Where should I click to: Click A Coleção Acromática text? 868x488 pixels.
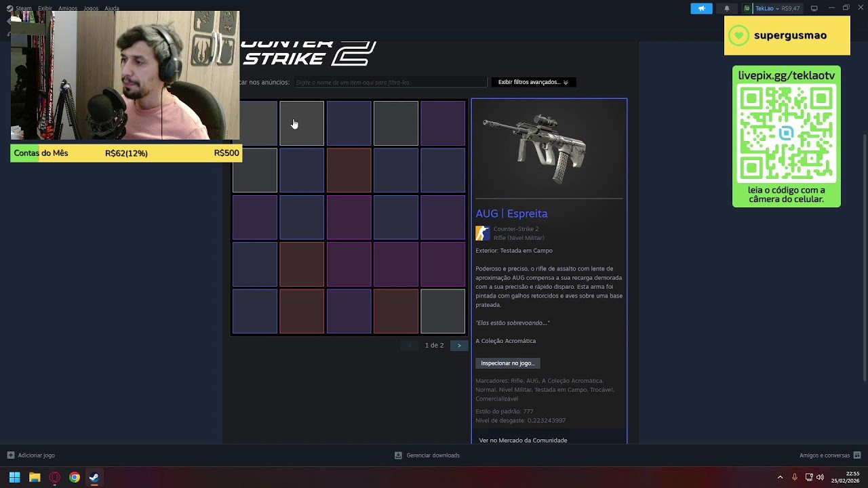coord(506,341)
